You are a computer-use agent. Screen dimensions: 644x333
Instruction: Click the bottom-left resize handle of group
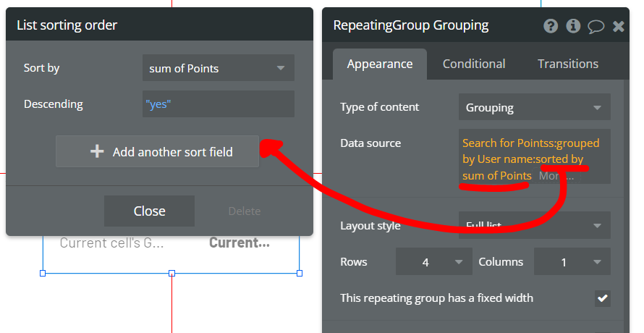click(x=43, y=273)
